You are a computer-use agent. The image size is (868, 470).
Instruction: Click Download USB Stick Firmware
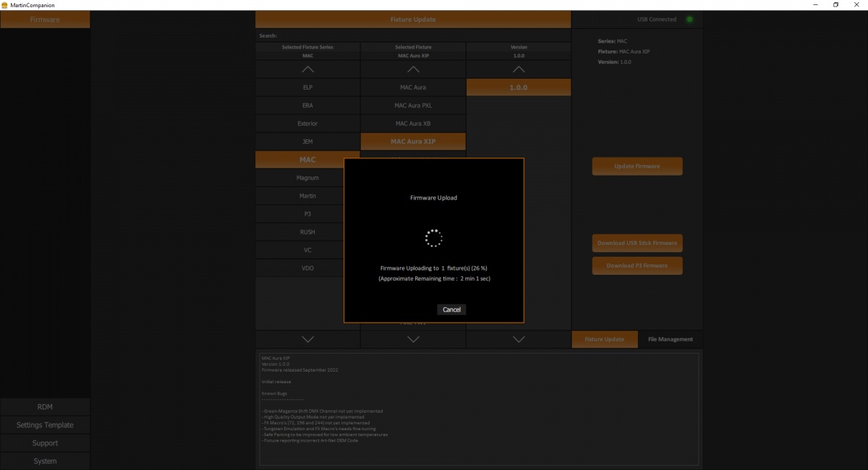coord(637,243)
